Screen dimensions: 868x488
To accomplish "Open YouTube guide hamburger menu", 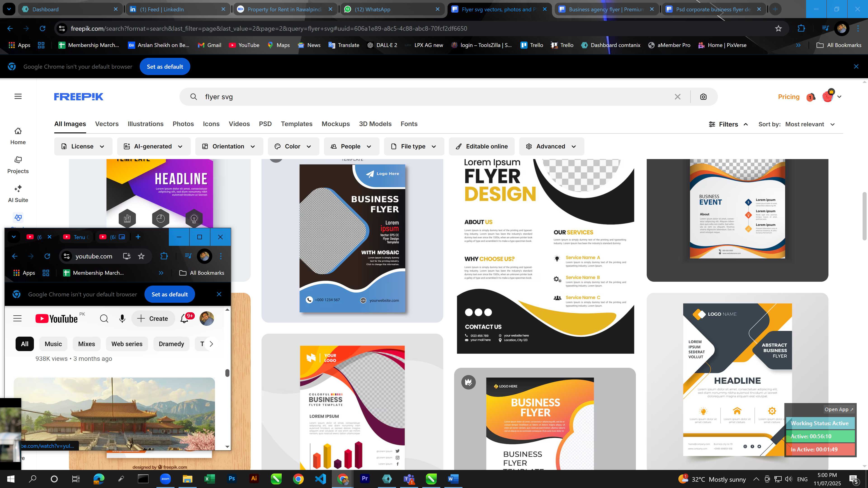I will 17,319.
